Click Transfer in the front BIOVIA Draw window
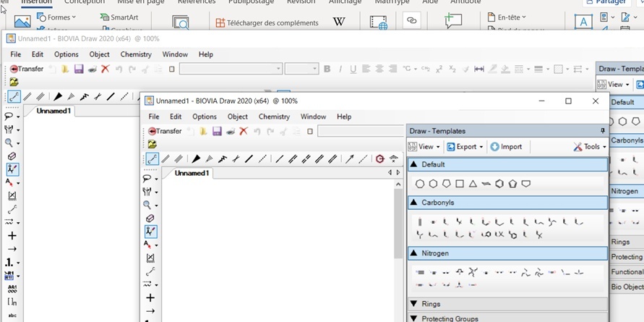 pos(165,131)
